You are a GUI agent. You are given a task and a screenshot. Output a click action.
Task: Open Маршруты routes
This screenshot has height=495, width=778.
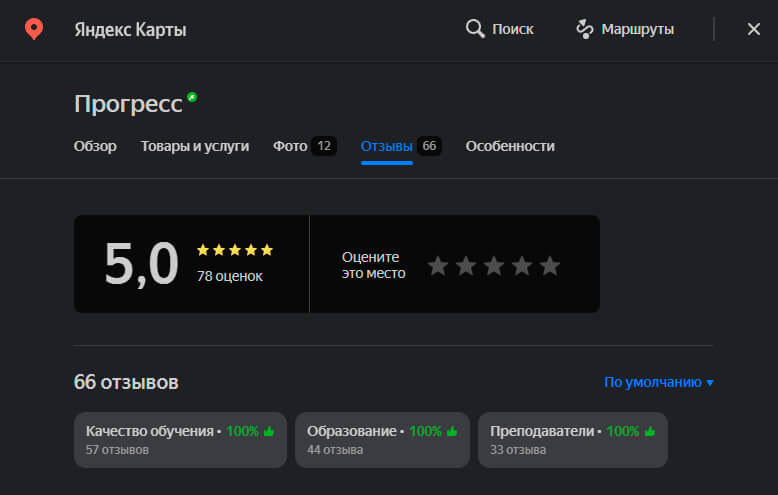tap(638, 29)
